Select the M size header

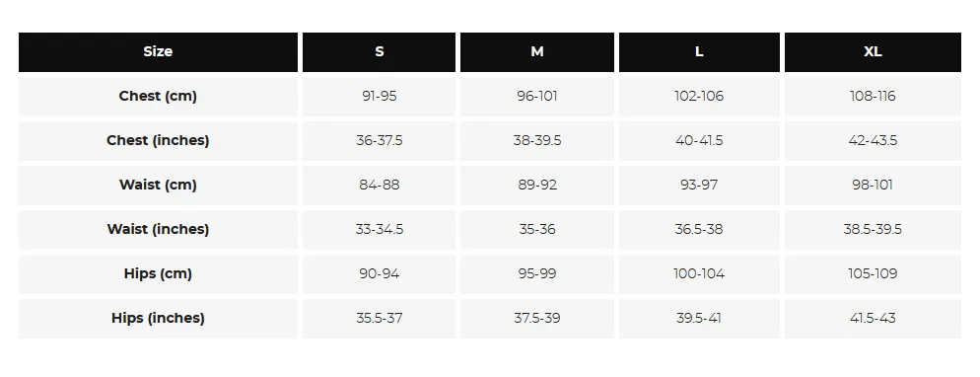click(537, 52)
